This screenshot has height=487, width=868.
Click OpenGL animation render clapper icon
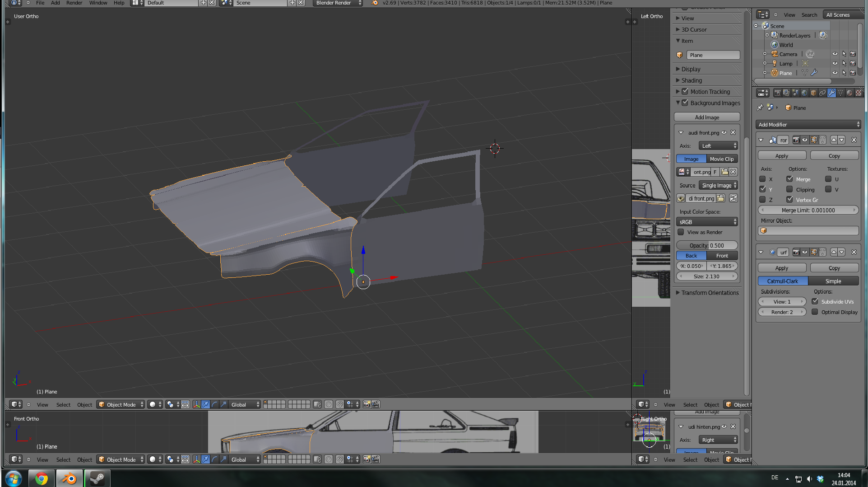tap(376, 404)
